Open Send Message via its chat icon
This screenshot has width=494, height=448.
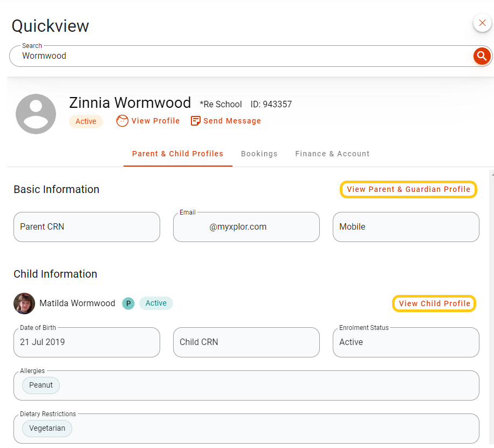tap(195, 121)
